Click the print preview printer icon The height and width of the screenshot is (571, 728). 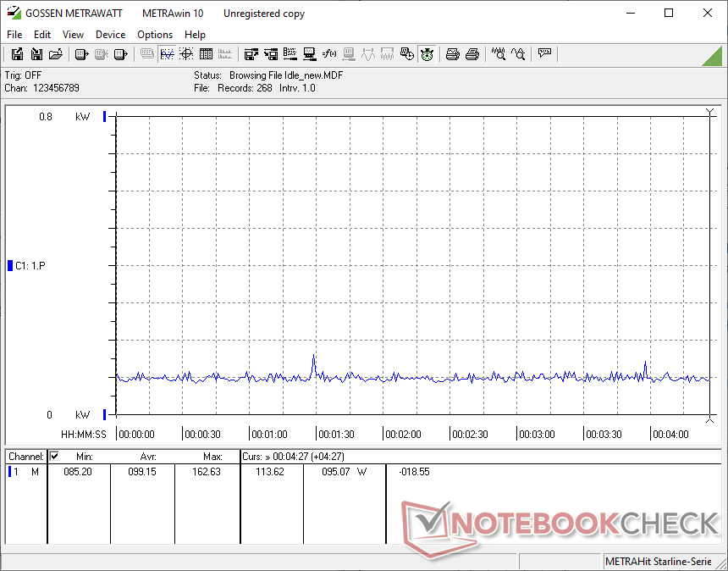coord(453,54)
